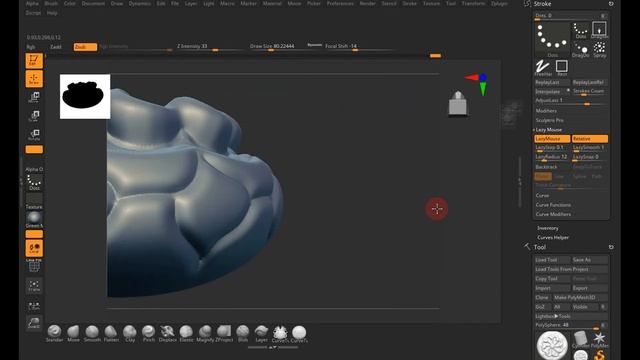Select the Blob brush
Image resolution: width=640 pixels, height=360 pixels.
click(243, 333)
